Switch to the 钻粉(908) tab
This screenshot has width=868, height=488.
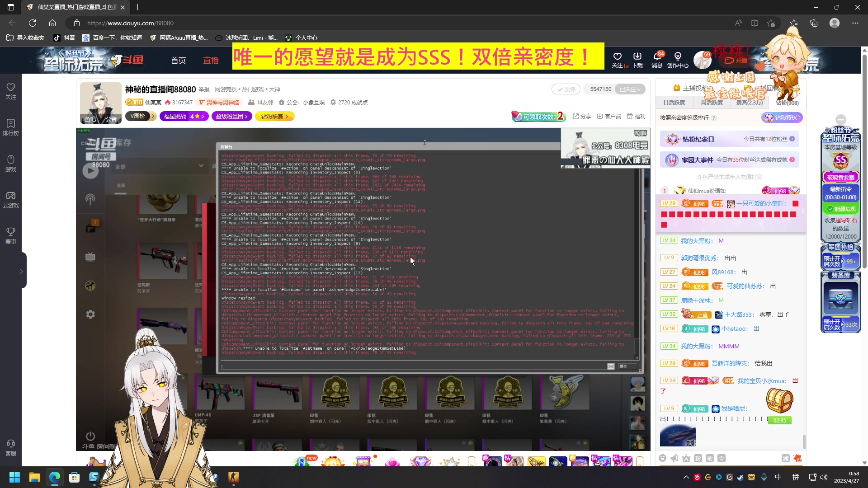(x=787, y=103)
